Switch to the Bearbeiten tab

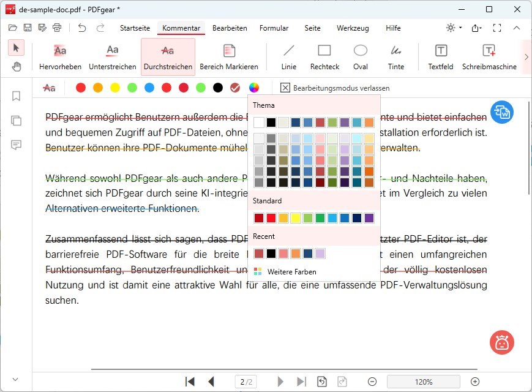[x=230, y=28]
